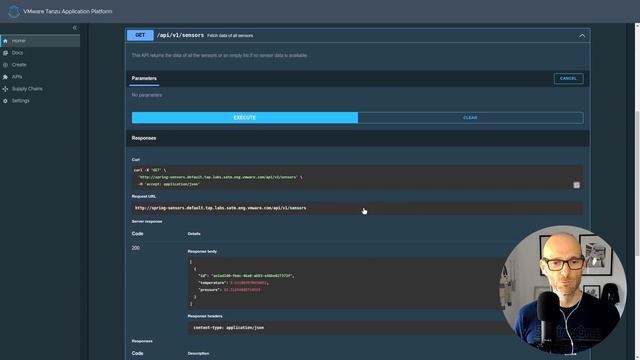
Task: Click VMware Tanzu Application Platform title
Action: (68, 11)
